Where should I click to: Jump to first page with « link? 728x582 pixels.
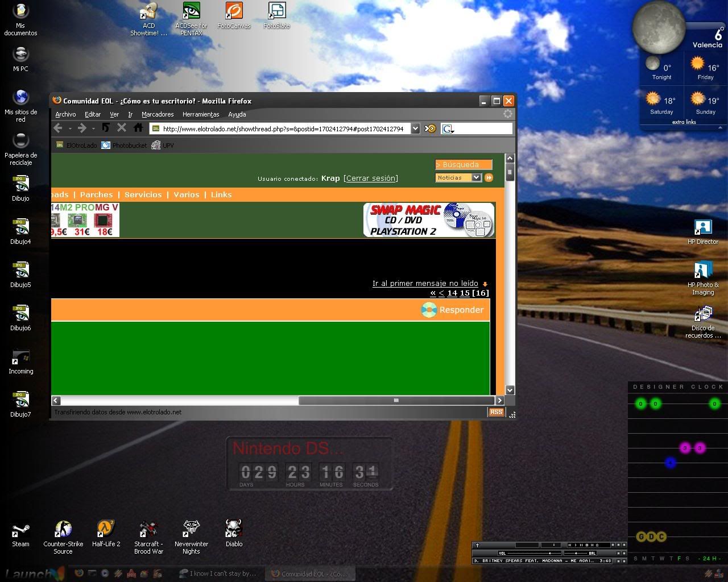433,293
